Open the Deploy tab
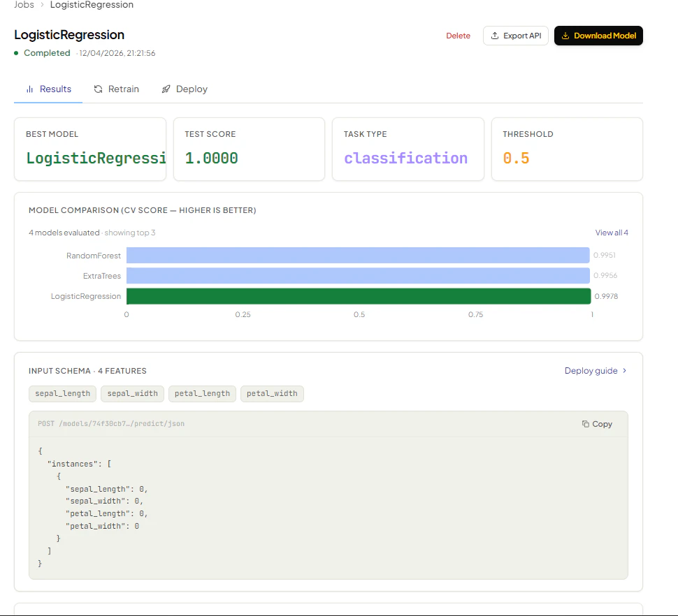 (x=185, y=89)
